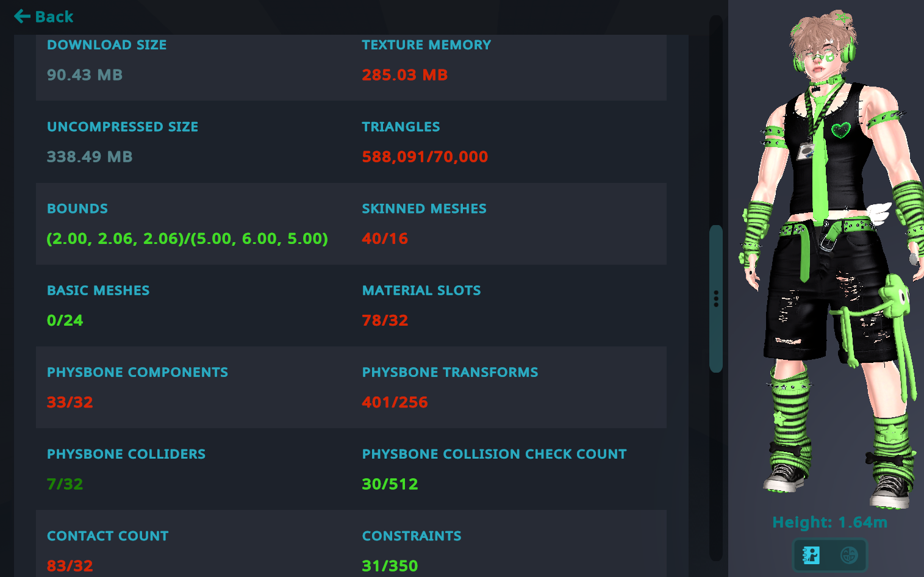Select the PhysBone Components 33/32 value
924x577 pixels.
click(70, 402)
